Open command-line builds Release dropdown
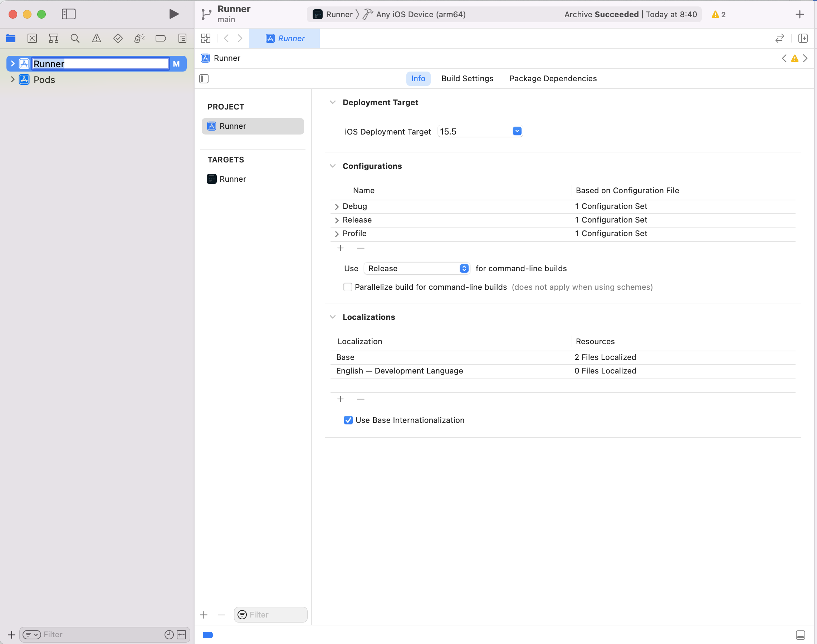The height and width of the screenshot is (644, 817). 417,268
